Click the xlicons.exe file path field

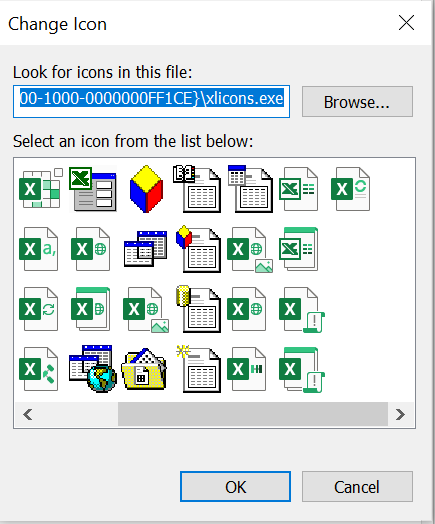(x=151, y=101)
